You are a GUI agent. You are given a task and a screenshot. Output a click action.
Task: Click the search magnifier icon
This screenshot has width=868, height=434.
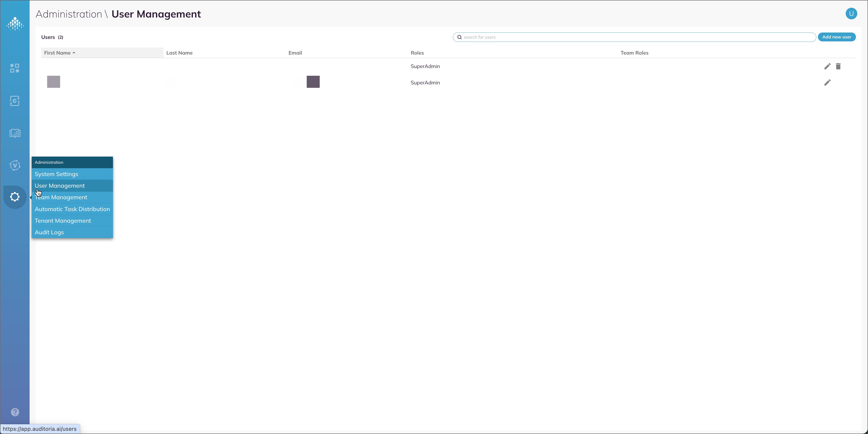460,37
